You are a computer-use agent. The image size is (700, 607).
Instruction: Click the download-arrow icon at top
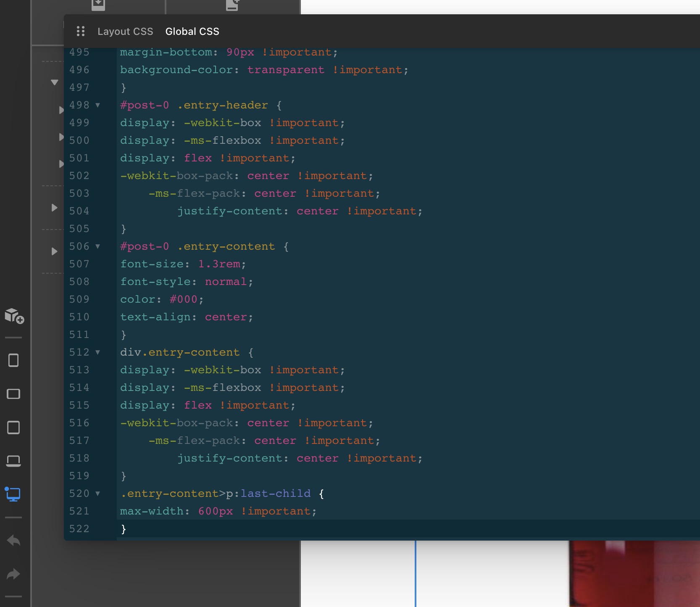click(x=98, y=5)
